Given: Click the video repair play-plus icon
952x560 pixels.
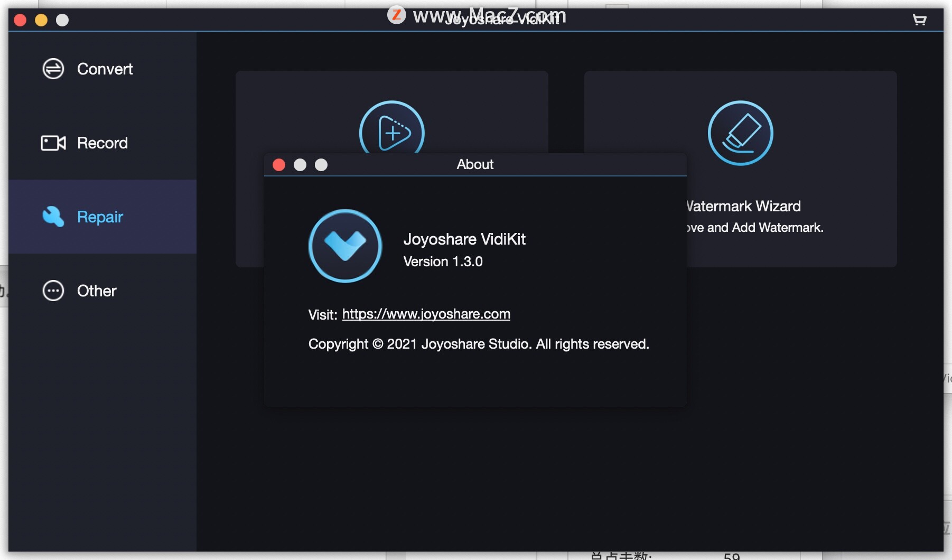Looking at the screenshot, I should pyautogui.click(x=392, y=128).
